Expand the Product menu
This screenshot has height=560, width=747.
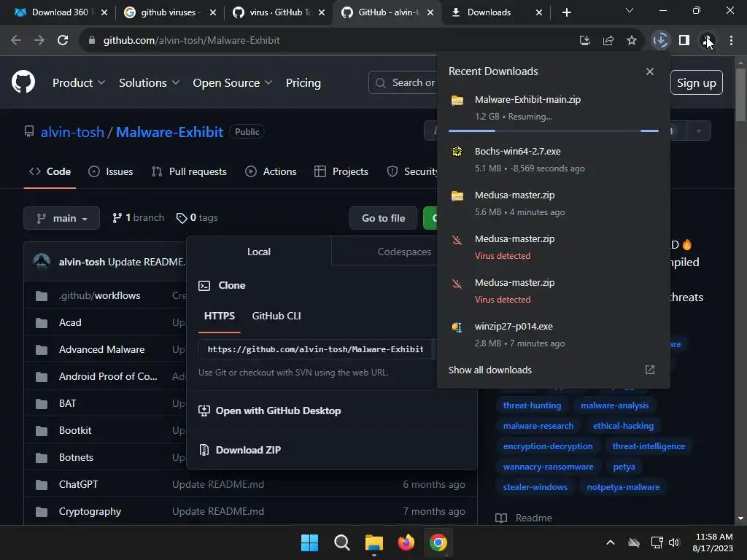click(79, 83)
